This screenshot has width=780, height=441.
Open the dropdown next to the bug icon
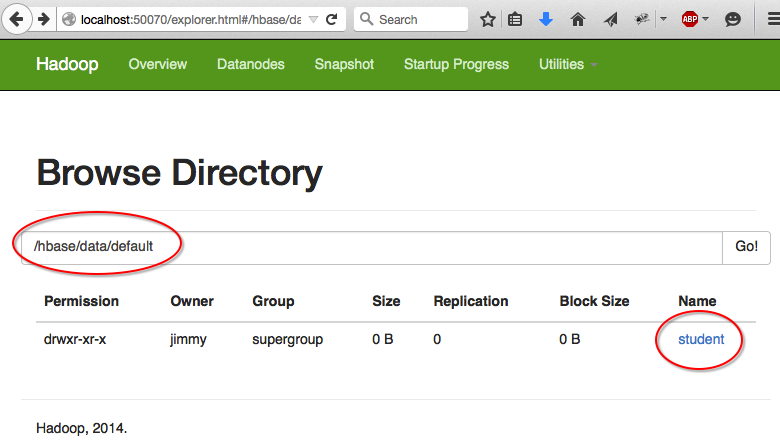(x=663, y=19)
